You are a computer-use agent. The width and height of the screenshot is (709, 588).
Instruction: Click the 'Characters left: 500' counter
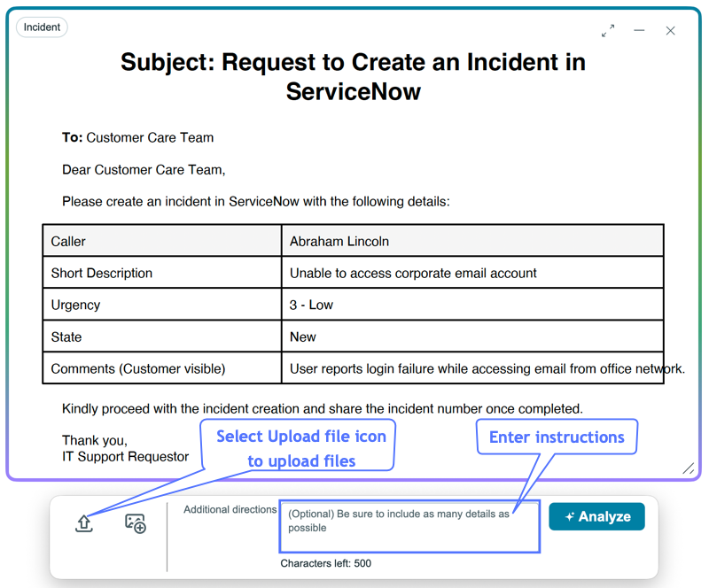325,563
